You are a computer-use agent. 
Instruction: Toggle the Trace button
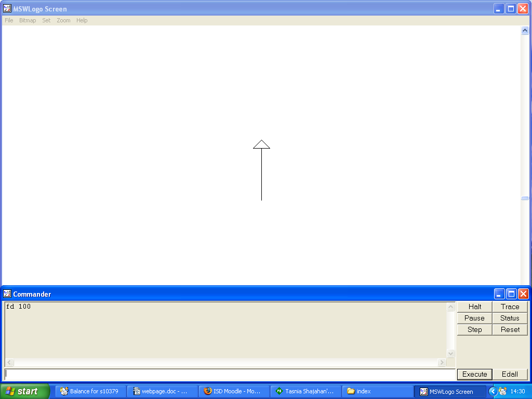(510, 307)
